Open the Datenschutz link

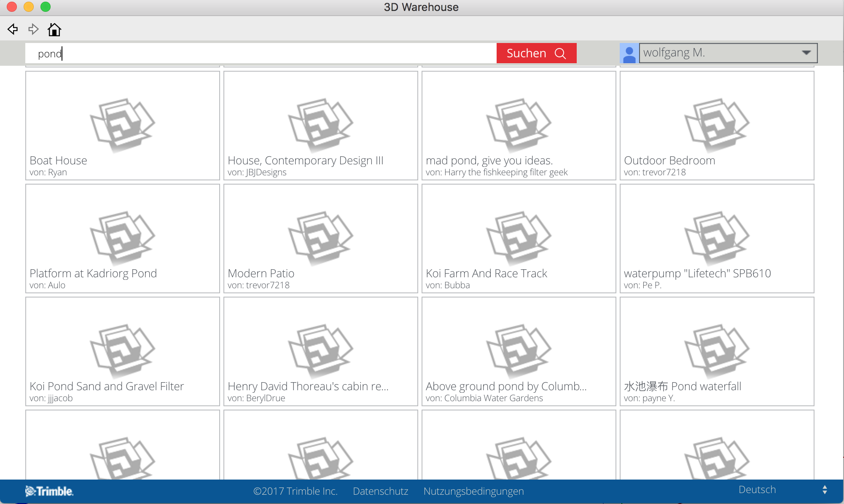[380, 491]
